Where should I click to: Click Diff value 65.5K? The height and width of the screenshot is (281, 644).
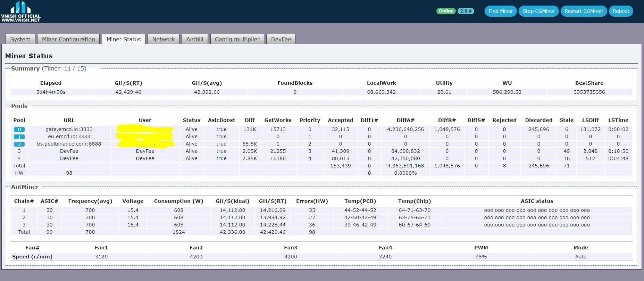tap(250, 144)
